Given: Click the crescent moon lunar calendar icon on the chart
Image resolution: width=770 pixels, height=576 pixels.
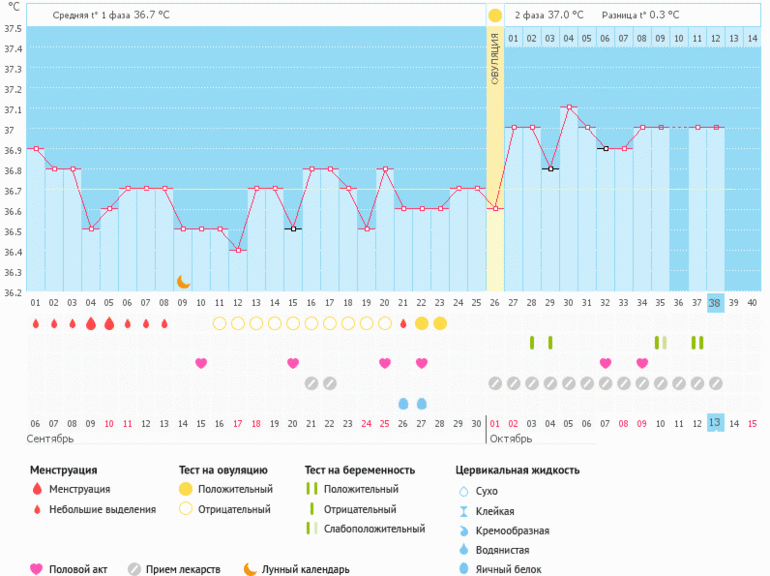Looking at the screenshot, I should [183, 282].
